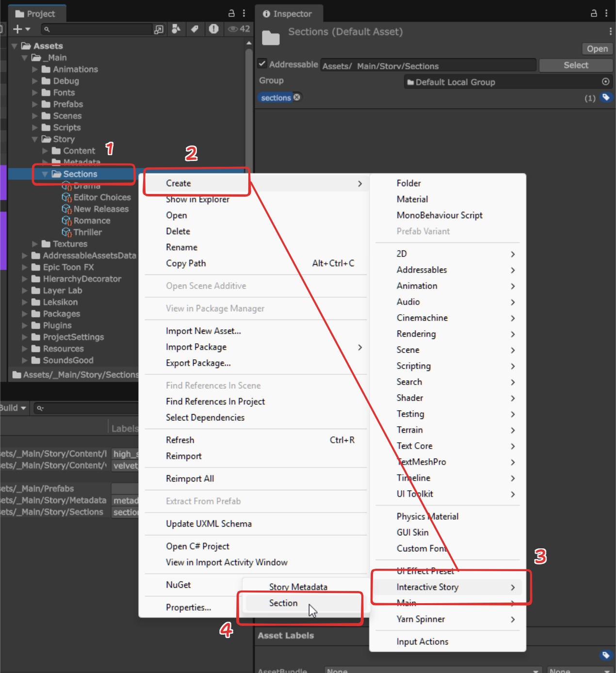
Task: Click the open-search-in-new-window icon
Action: point(158,29)
